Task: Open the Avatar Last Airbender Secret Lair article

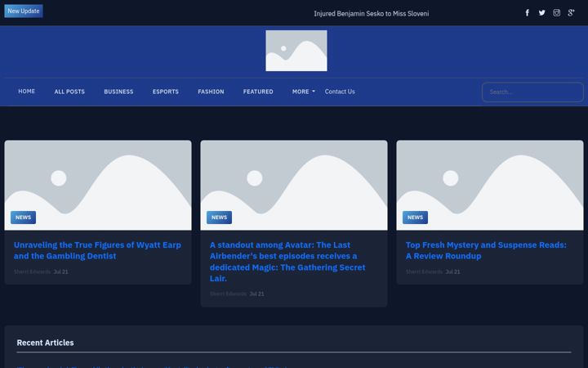Action: point(287,262)
